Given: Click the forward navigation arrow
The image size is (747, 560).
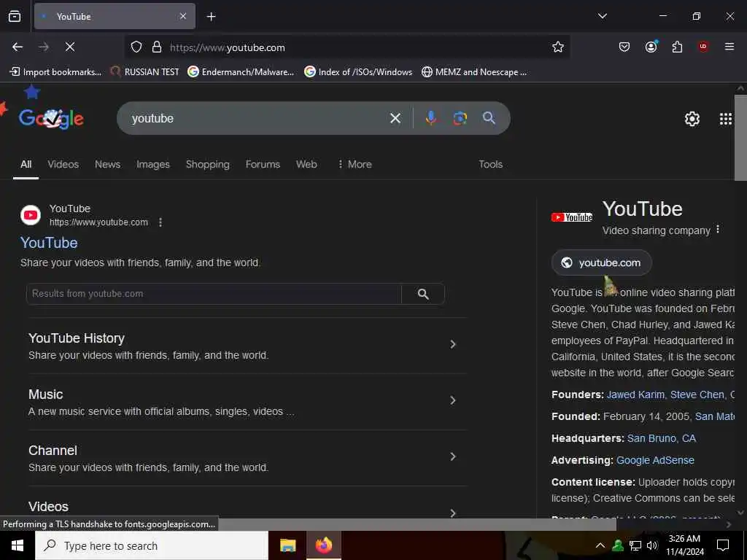Looking at the screenshot, I should (x=44, y=47).
